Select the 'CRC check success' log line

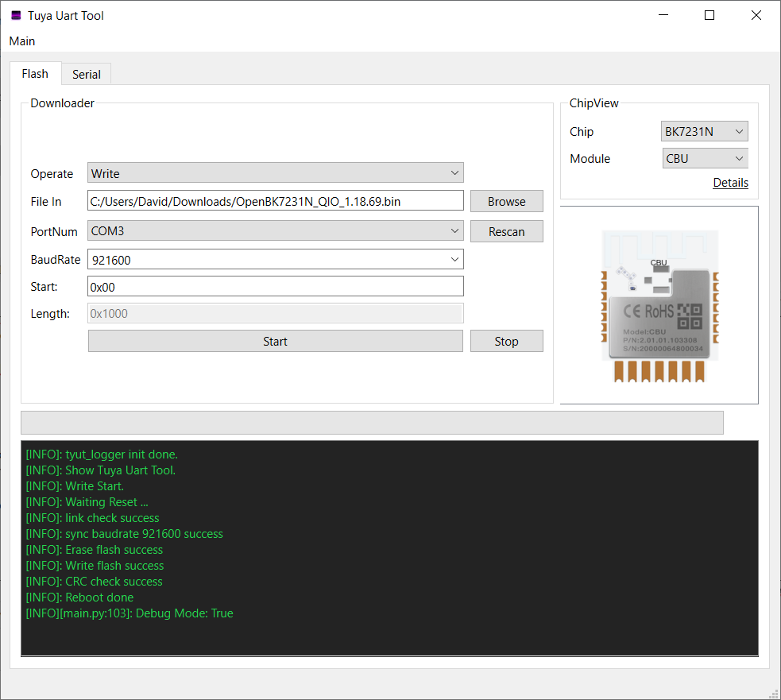(94, 582)
